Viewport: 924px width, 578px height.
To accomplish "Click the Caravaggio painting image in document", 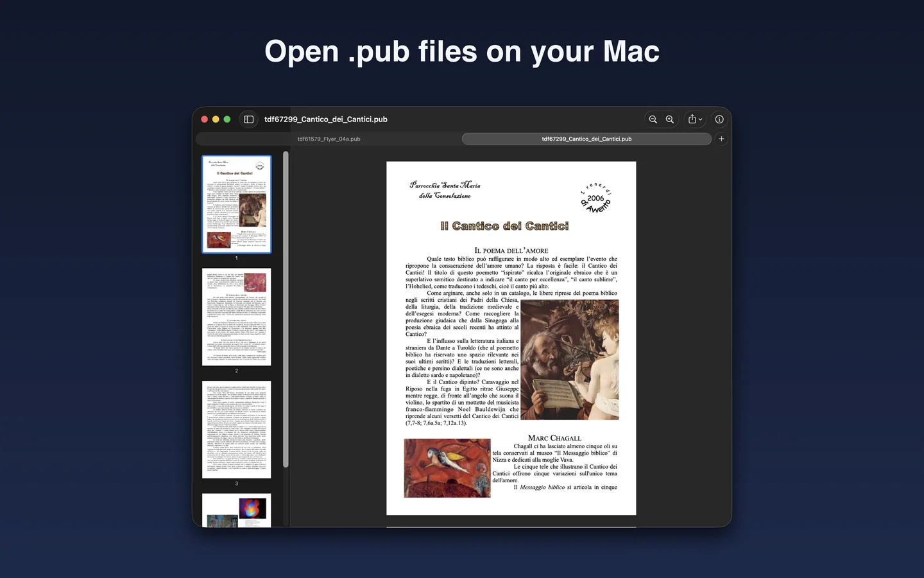I will click(570, 360).
